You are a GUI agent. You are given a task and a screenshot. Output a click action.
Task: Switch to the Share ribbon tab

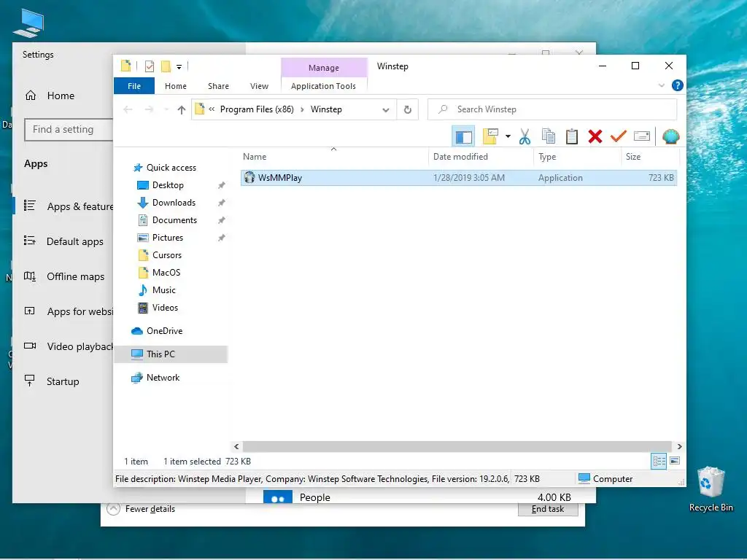click(218, 86)
